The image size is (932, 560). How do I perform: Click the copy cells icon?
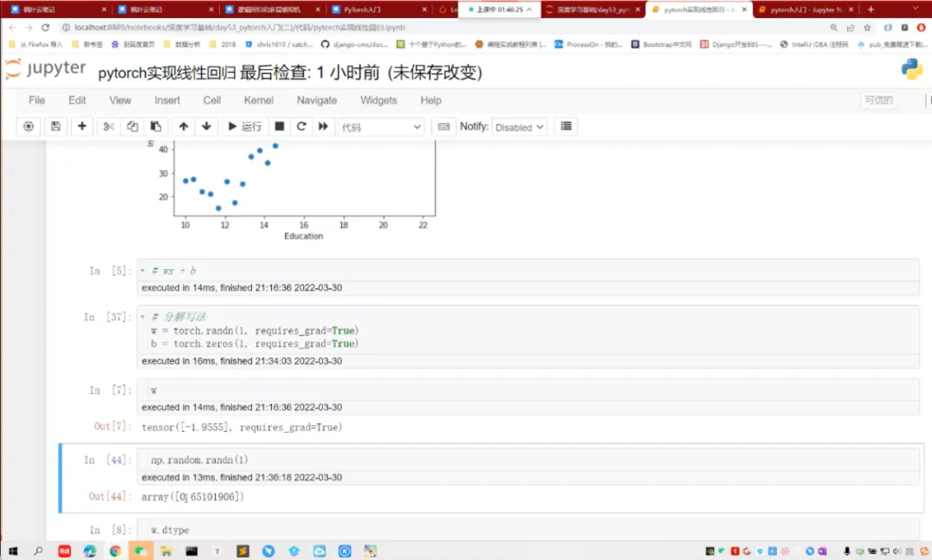pos(132,126)
